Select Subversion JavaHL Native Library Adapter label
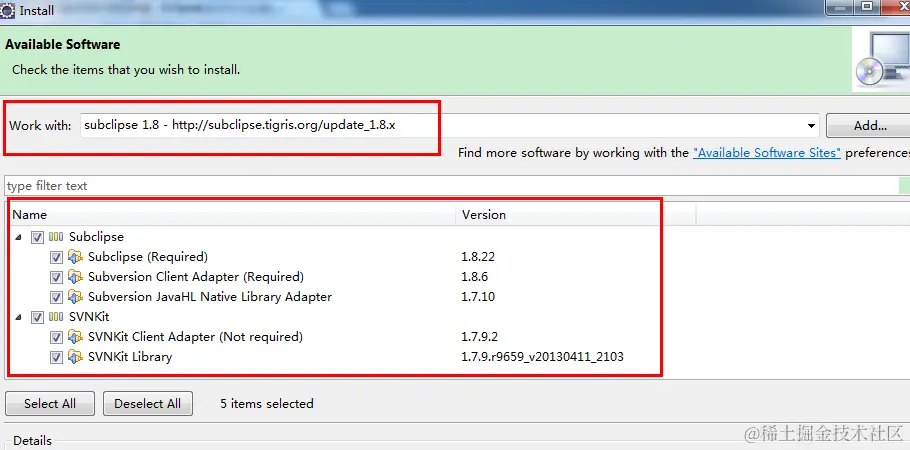The image size is (910, 450). coord(210,297)
